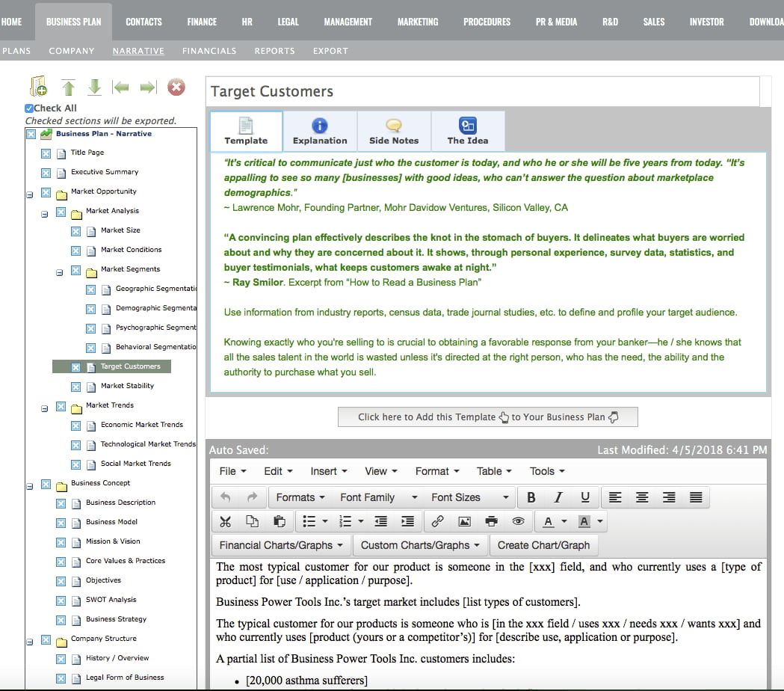Click the Target Customers title field
The height and width of the screenshot is (691, 784).
483,91
